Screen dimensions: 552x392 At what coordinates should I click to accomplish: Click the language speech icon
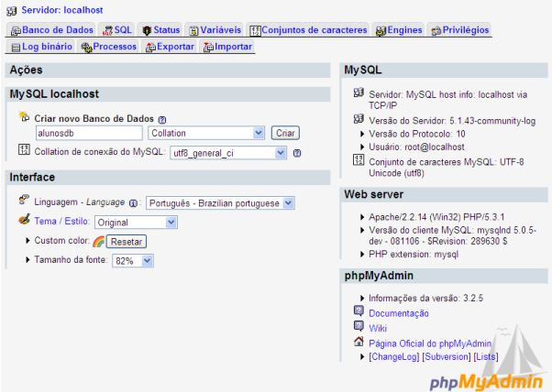(24, 200)
